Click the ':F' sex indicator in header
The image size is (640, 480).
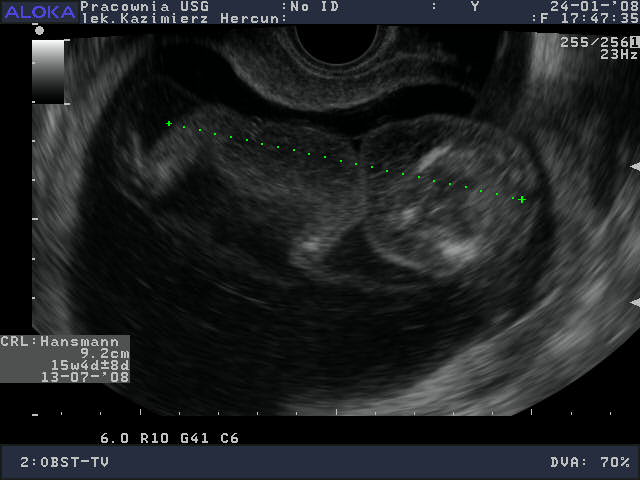540,18
